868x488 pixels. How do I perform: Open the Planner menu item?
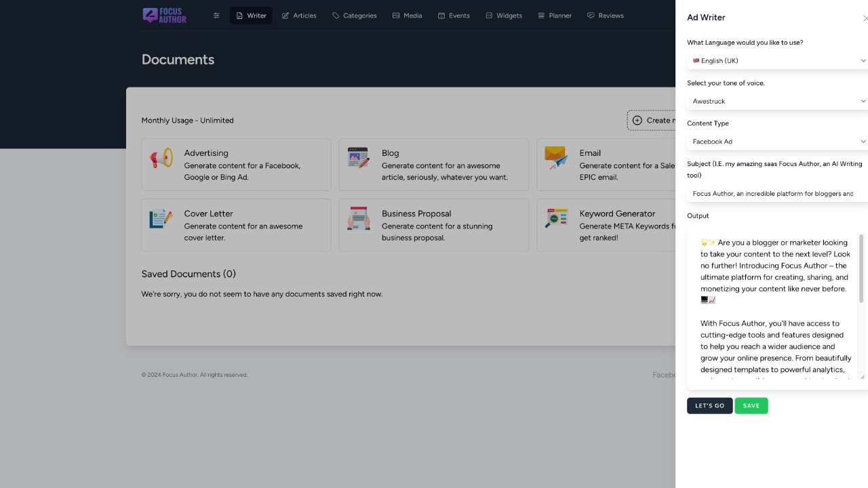pos(555,16)
